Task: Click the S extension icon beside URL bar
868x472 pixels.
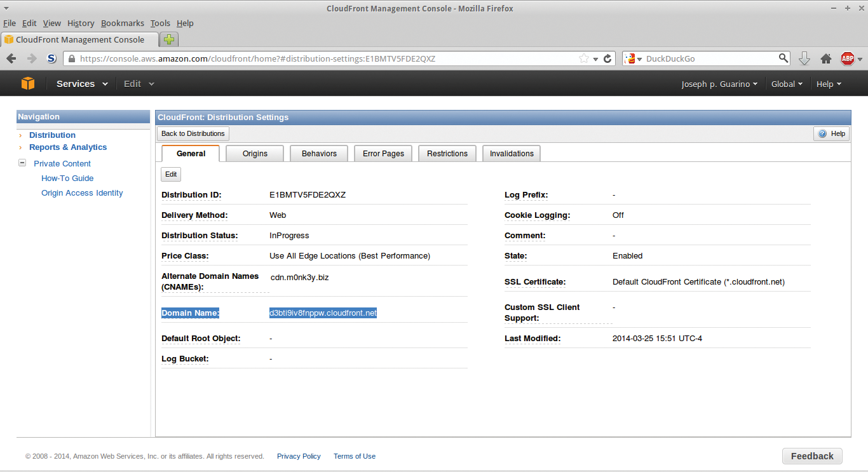Action: click(x=51, y=58)
